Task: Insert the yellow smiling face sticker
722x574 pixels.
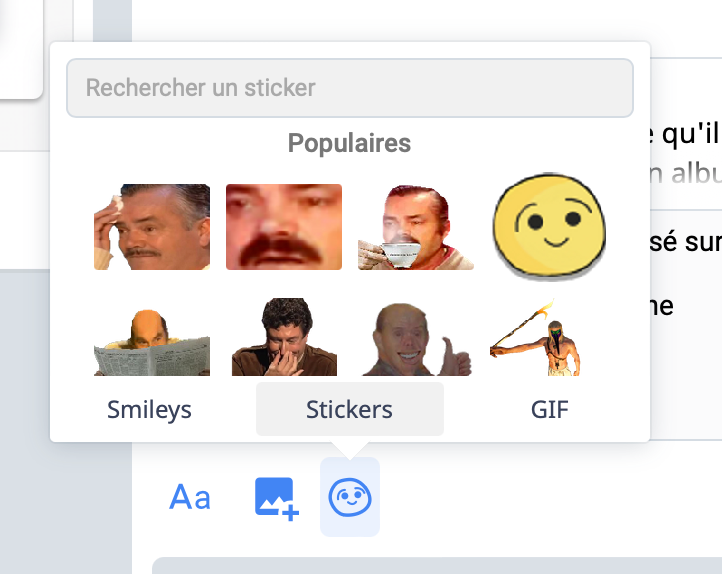Action: (x=549, y=226)
